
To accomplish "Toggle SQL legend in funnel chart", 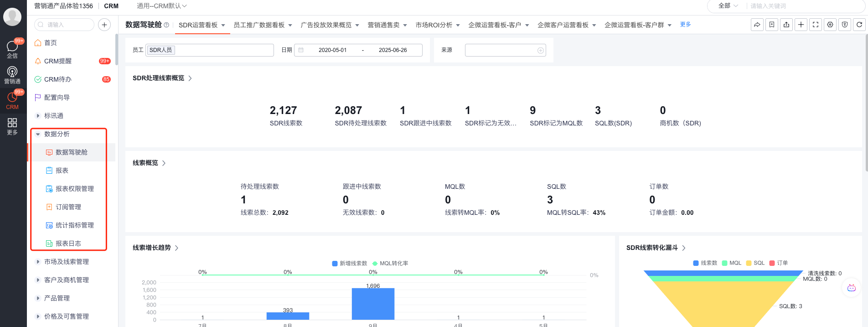I will tap(755, 263).
